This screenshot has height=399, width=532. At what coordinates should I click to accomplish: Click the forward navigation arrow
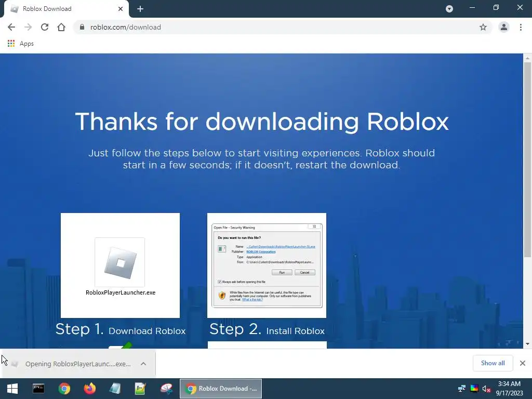pyautogui.click(x=28, y=27)
